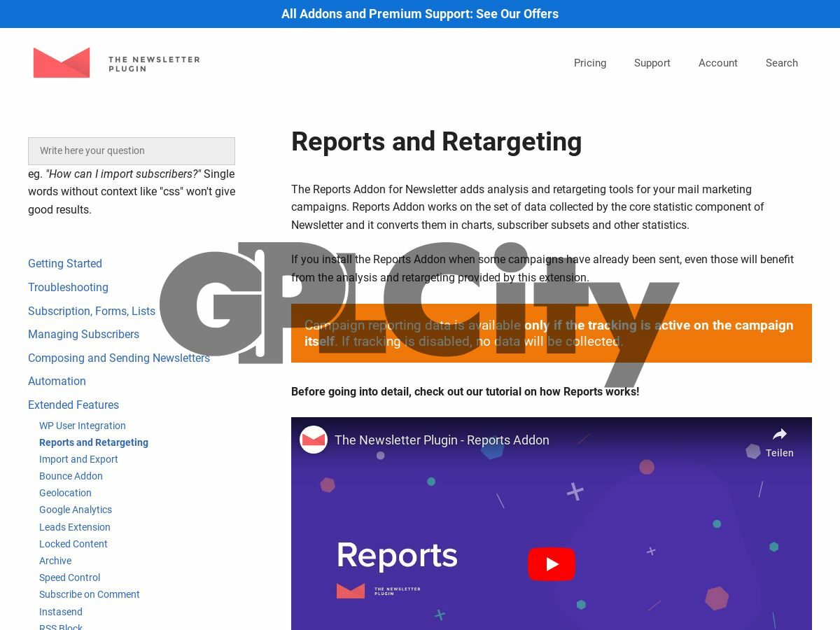Click the orange tracking notice box
This screenshot has width=840, height=630.
[552, 333]
